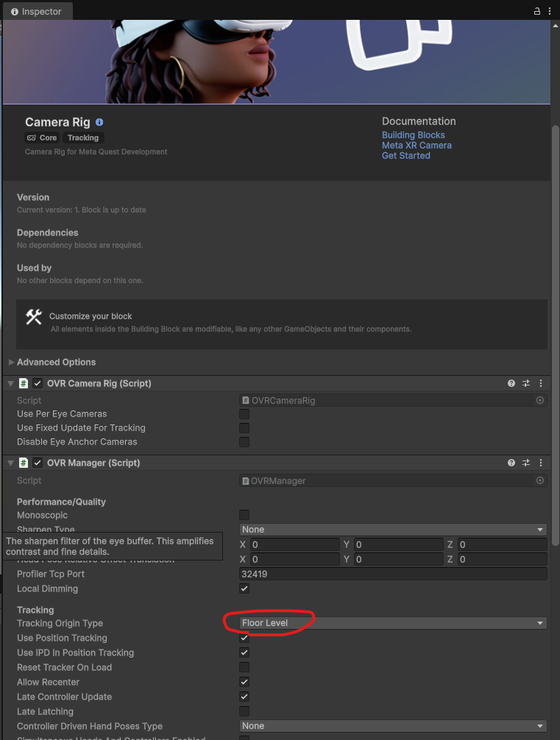Uncheck Late Controller Update

tap(244, 697)
